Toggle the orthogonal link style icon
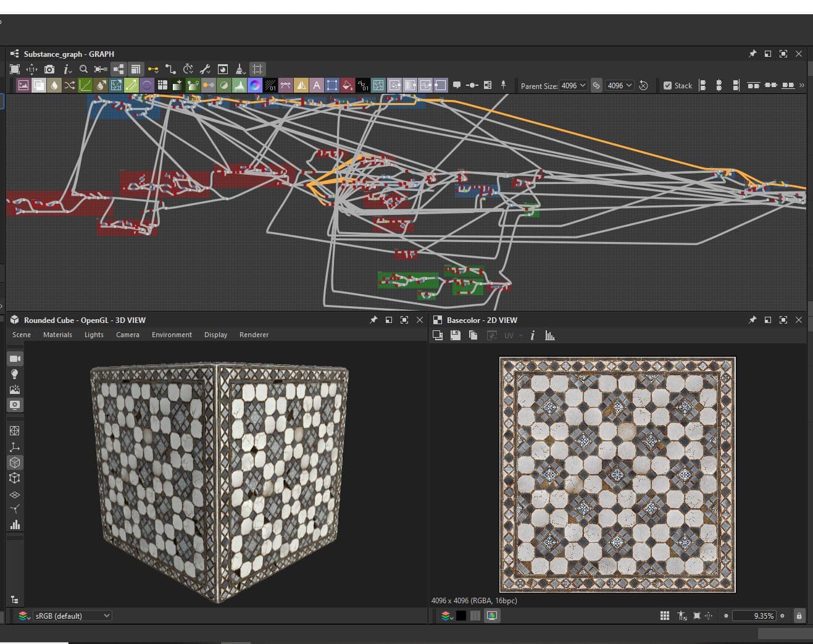The image size is (813, 644). click(x=170, y=69)
